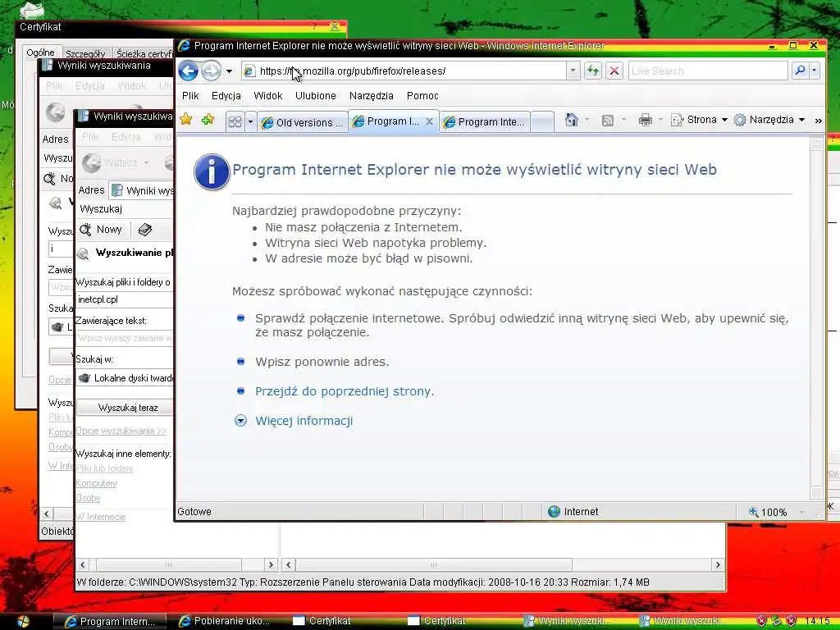Click W Internecie link in search pane
The width and height of the screenshot is (840, 630).
pos(101,517)
